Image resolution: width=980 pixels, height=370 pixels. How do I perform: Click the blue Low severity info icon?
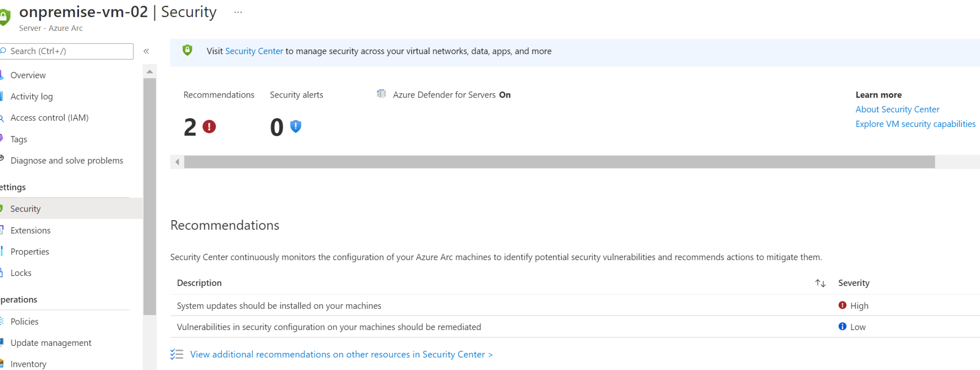click(x=842, y=326)
